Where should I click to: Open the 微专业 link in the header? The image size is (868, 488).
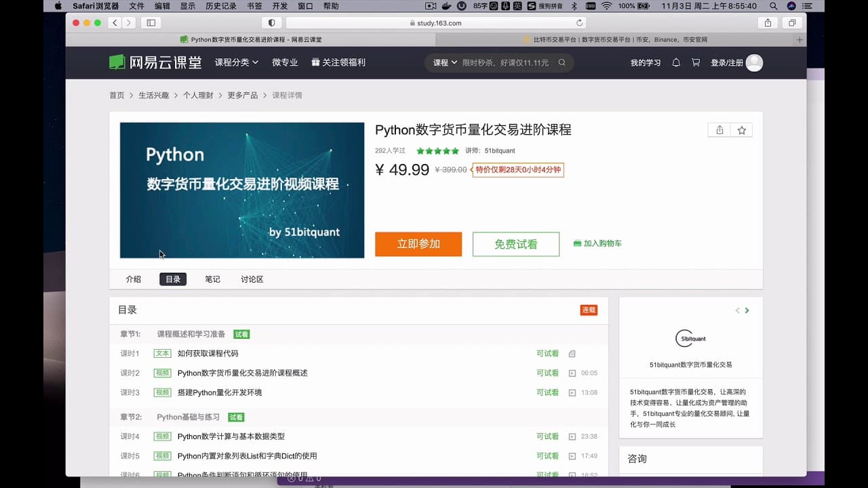(x=285, y=62)
